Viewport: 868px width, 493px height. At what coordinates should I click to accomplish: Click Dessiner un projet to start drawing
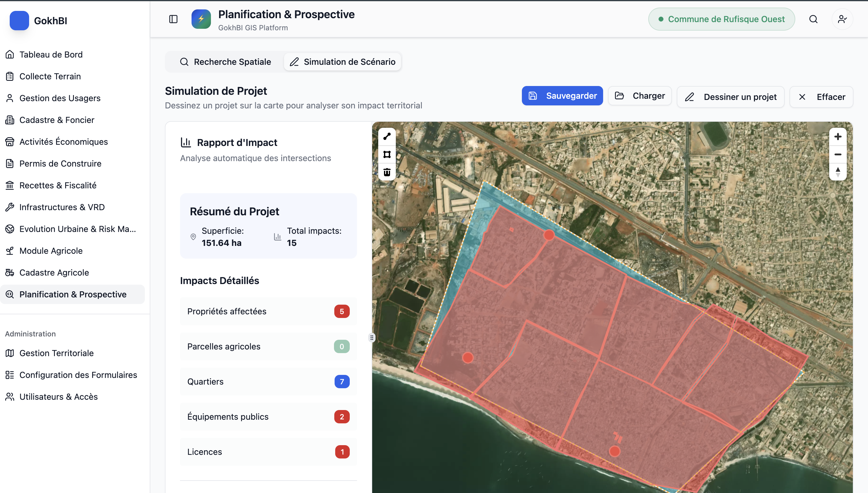point(730,97)
